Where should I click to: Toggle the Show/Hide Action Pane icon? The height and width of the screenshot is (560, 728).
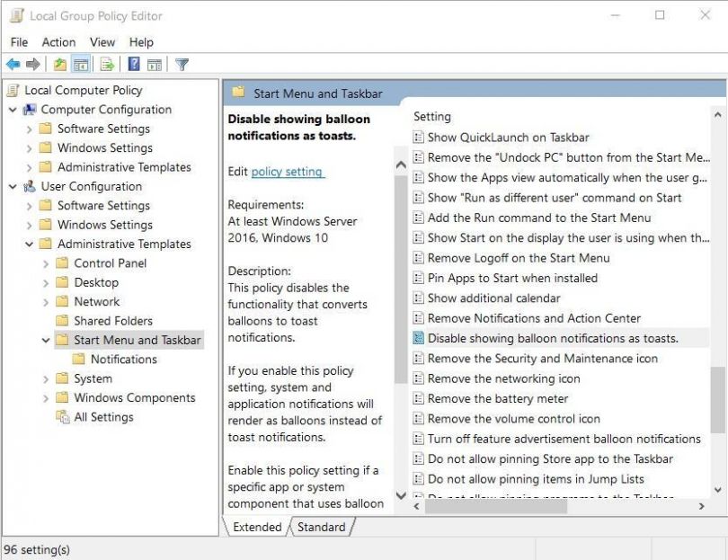(x=155, y=64)
